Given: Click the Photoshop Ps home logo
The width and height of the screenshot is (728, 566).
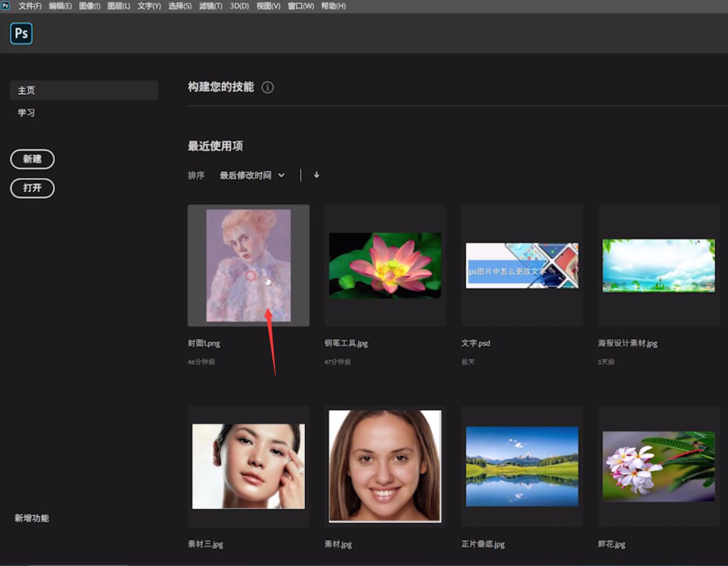Looking at the screenshot, I should 21,34.
